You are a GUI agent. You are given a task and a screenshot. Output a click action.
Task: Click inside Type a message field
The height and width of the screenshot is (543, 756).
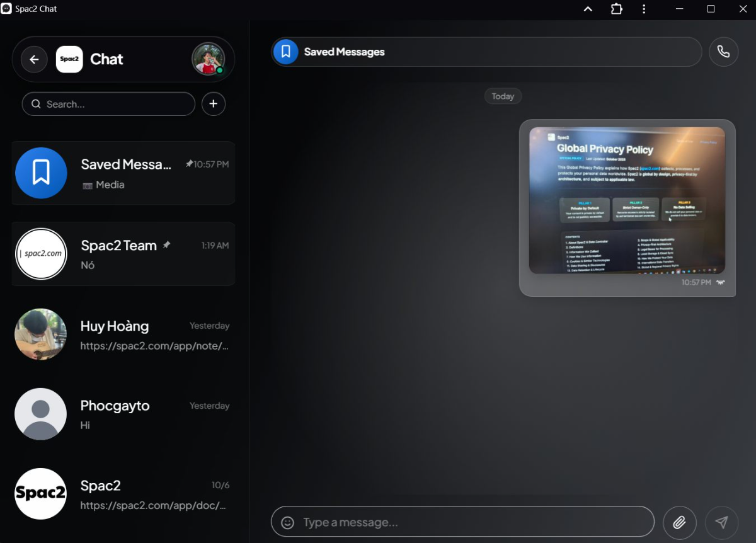(x=463, y=522)
